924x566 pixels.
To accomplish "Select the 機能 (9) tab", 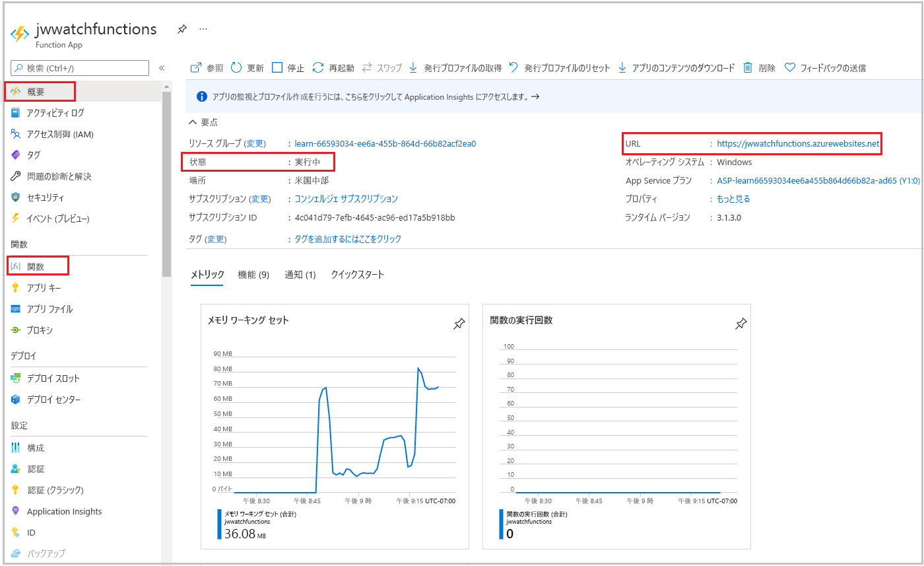I will tap(253, 275).
